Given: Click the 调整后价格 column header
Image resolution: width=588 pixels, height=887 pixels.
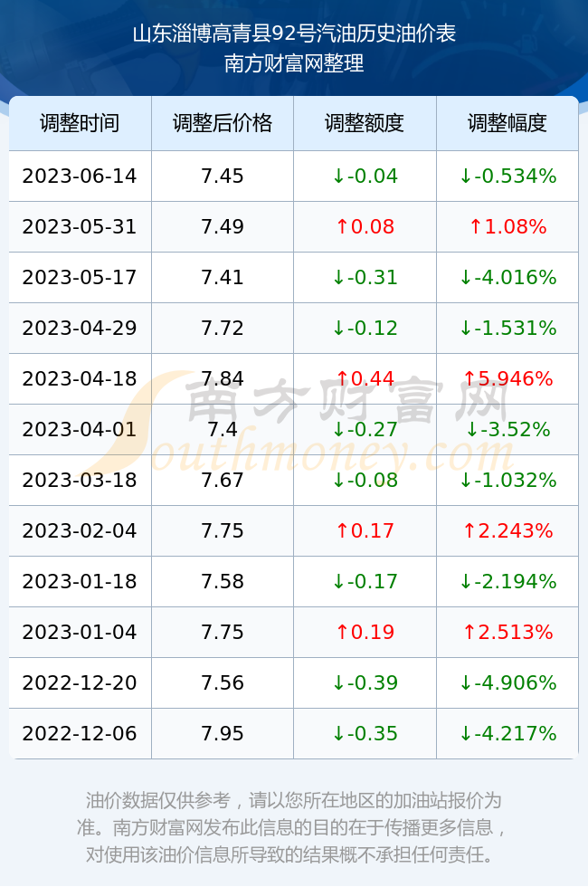Looking at the screenshot, I should (x=223, y=123).
